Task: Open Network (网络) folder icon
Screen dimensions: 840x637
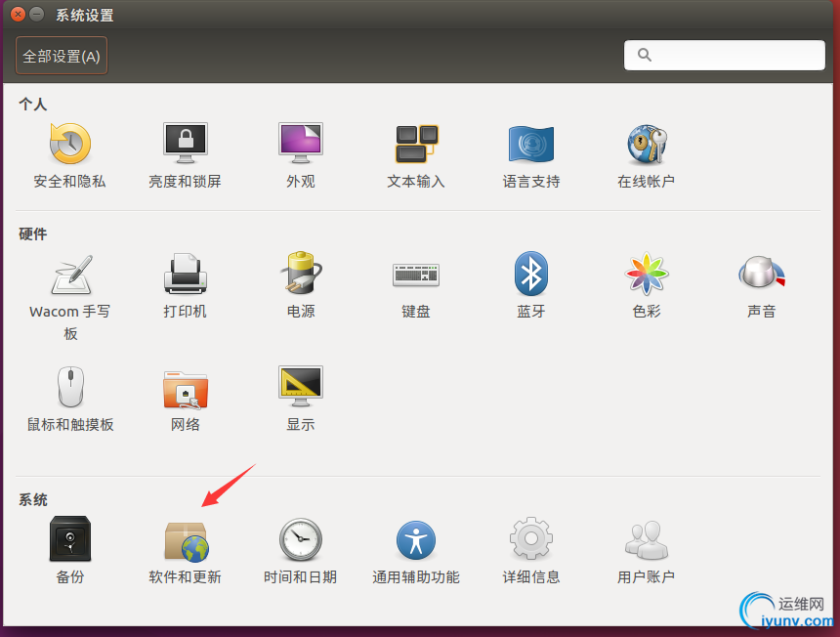Action: tap(186, 389)
